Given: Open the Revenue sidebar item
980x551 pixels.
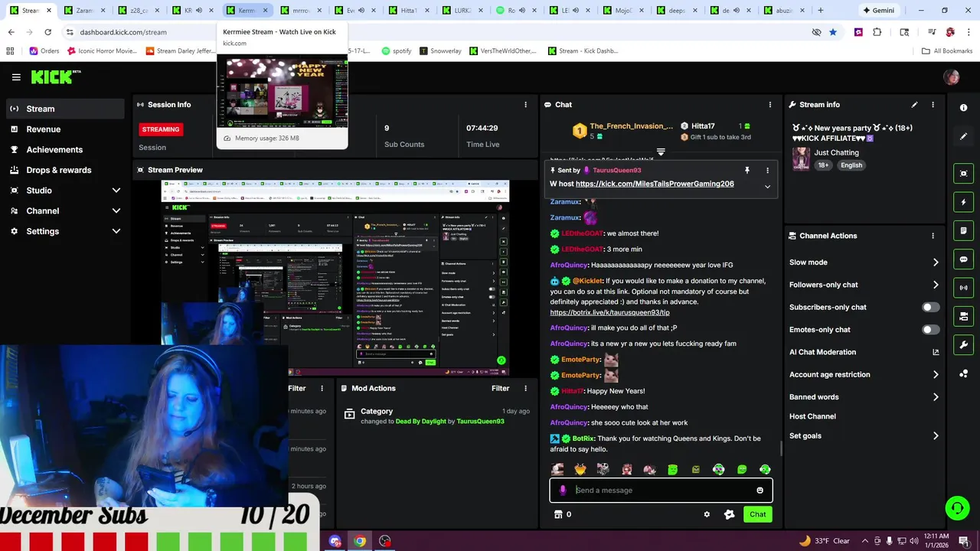Looking at the screenshot, I should tap(65, 129).
